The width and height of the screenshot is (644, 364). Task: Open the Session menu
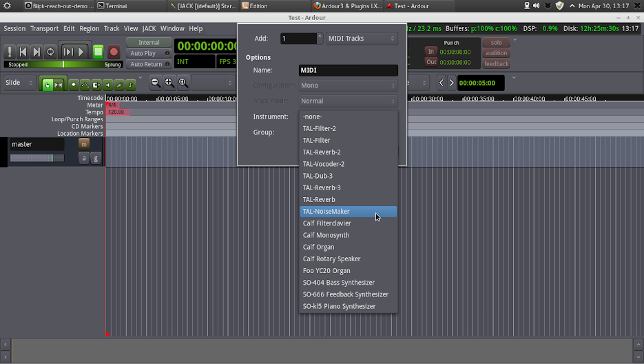(14, 28)
